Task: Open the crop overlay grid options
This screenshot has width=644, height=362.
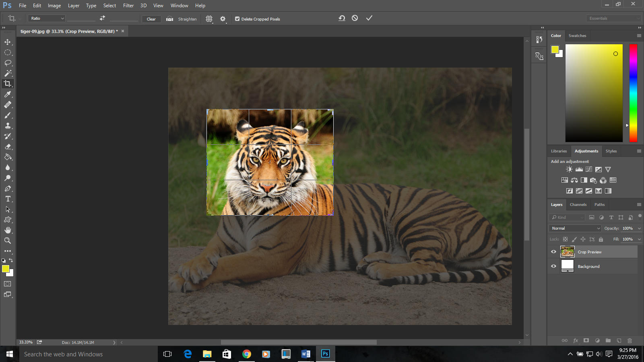Action: point(209,19)
